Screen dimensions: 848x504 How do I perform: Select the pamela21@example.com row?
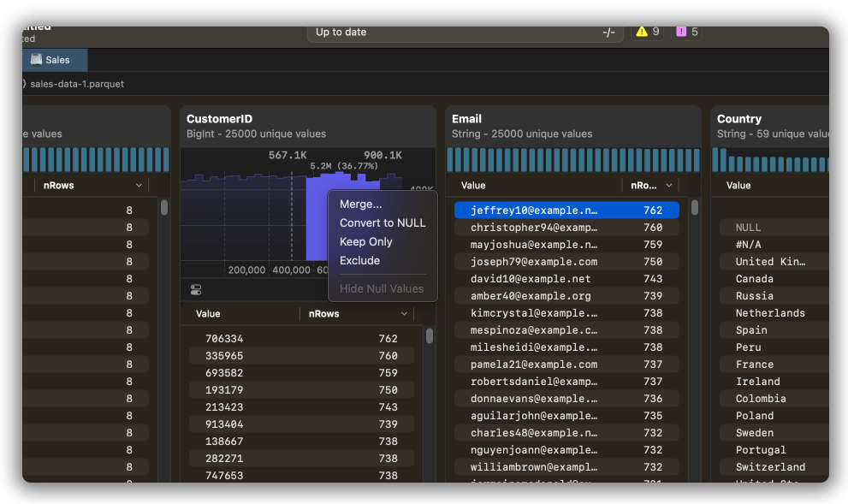[x=566, y=365]
